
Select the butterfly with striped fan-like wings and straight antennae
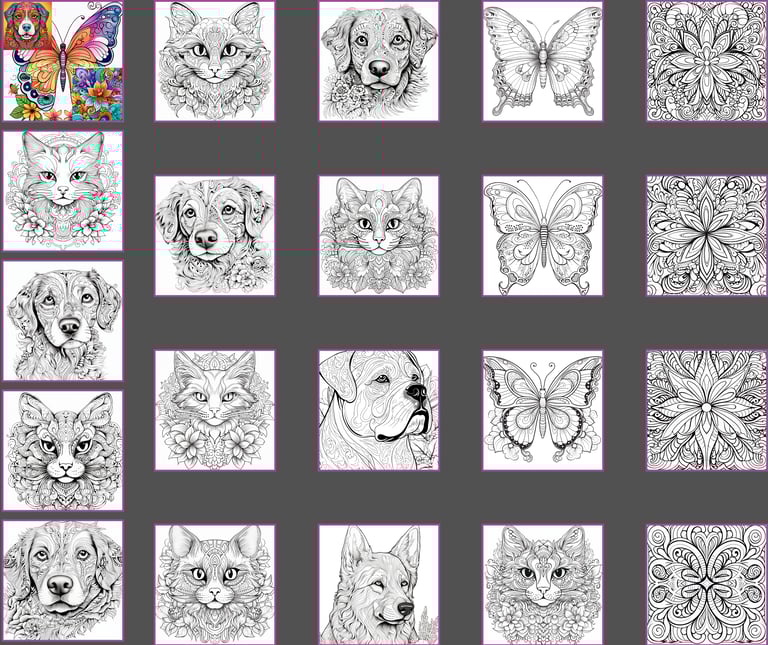543,61
